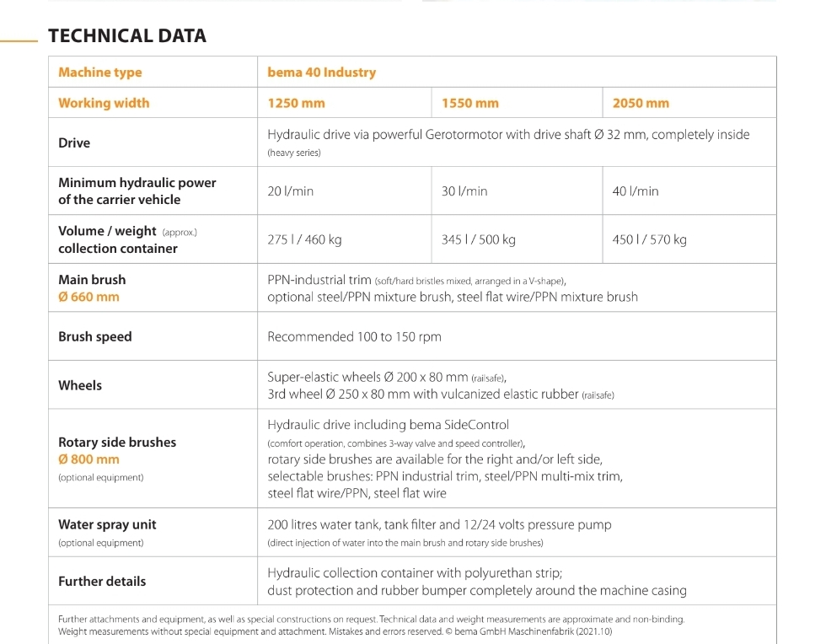
Task: Click the TECHNICAL DATA heading
Action: point(127,35)
